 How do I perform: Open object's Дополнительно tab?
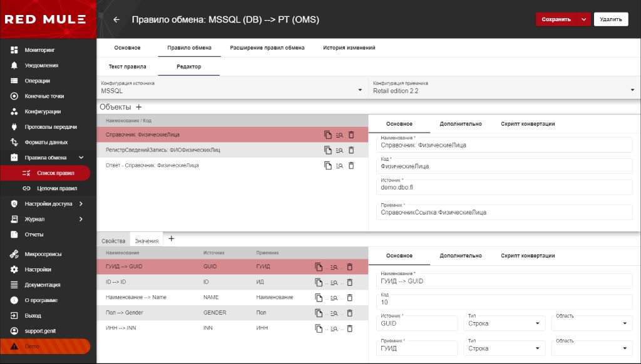coord(461,124)
